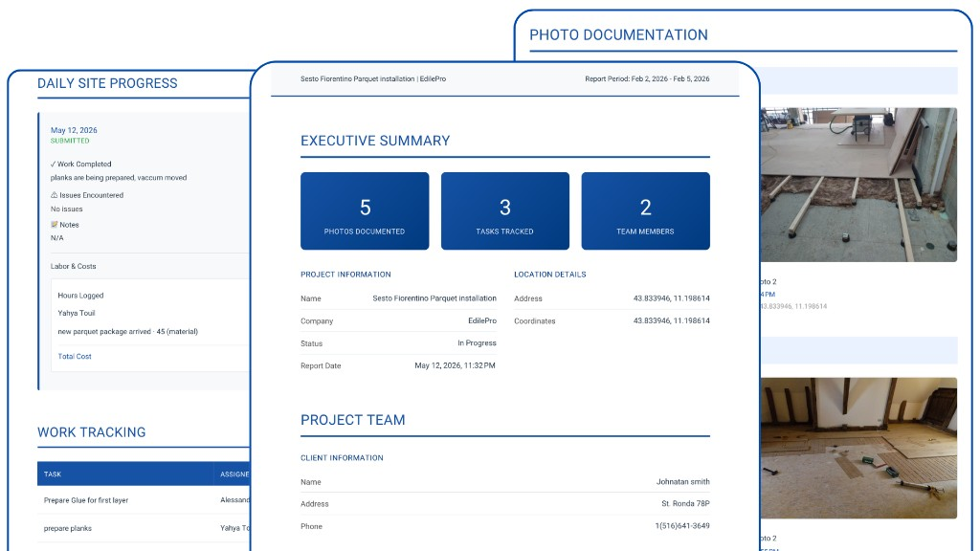The height and width of the screenshot is (551, 980).
Task: Click the Client Information subheading
Action: tap(342, 458)
